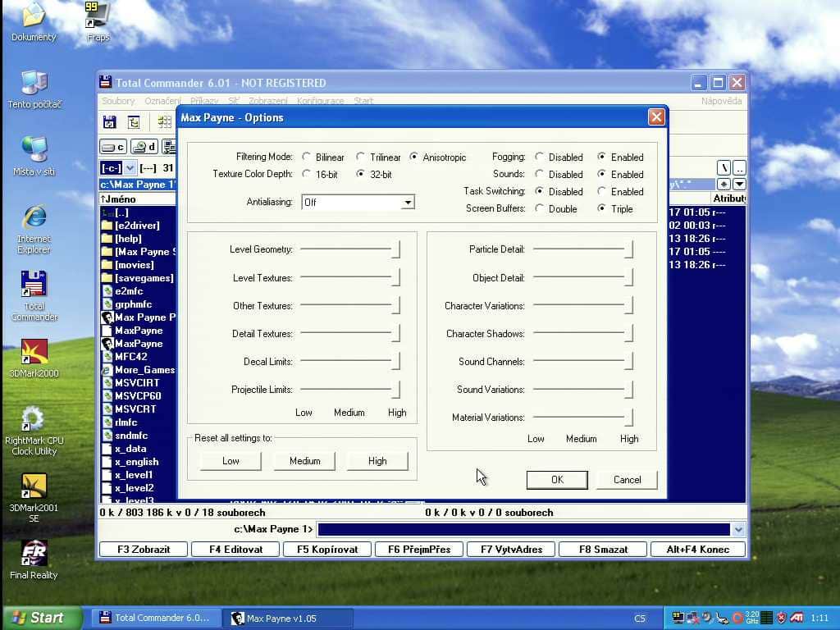Viewport: 840px width, 630px height.
Task: Click the F5 Kopírovat button
Action: click(327, 549)
